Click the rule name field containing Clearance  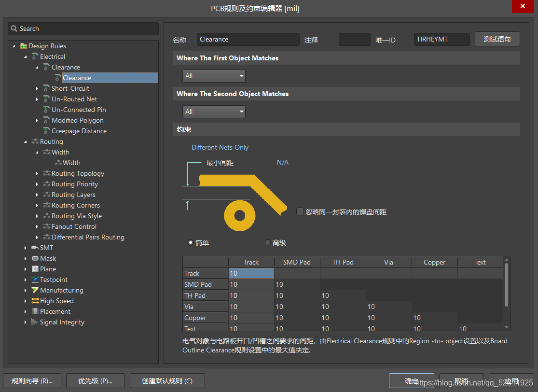(248, 40)
